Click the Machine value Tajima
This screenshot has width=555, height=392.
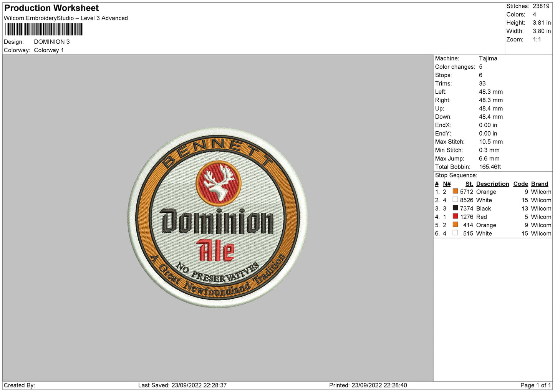488,58
